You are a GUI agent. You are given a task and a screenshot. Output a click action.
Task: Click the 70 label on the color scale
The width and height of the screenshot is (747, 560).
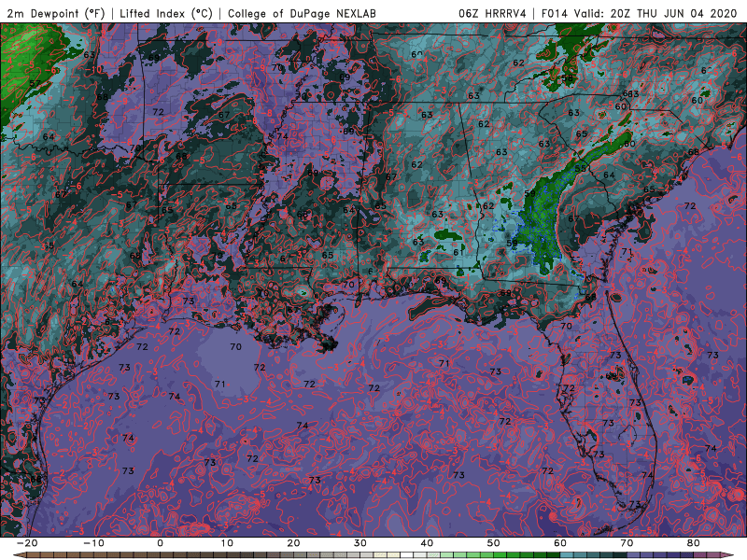coord(627,543)
